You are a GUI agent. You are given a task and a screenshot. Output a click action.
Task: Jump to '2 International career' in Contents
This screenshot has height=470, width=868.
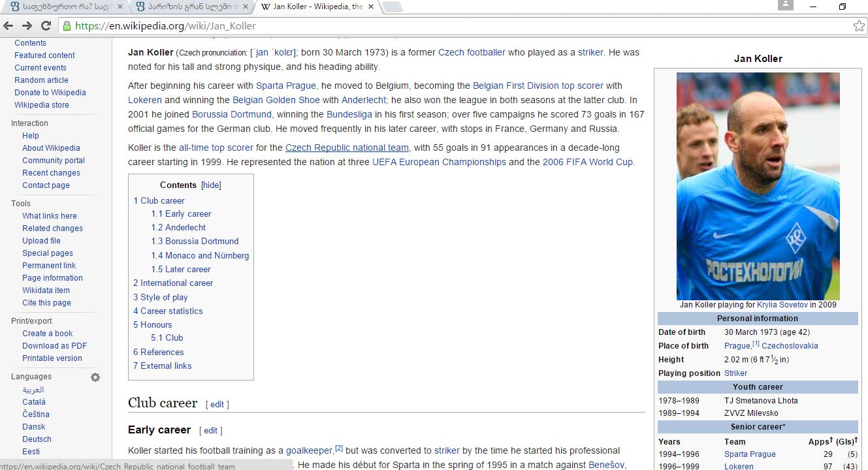[173, 283]
